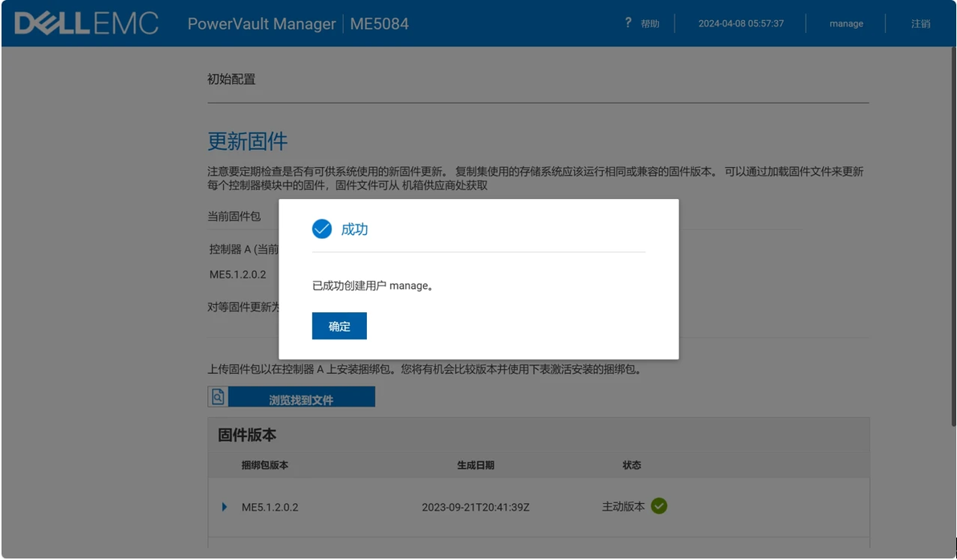This screenshot has width=957, height=560.
Task: Click the Dell EMC logo
Action: click(87, 24)
